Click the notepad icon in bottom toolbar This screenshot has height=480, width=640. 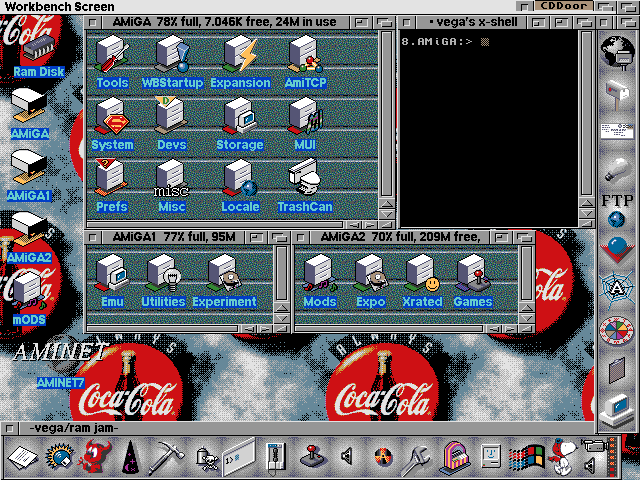pos(23,458)
